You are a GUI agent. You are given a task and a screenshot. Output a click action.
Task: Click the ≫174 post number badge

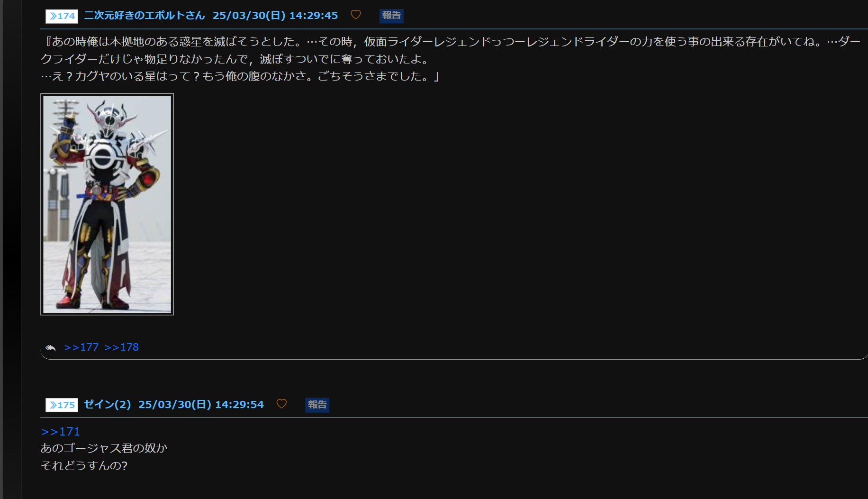(x=62, y=16)
